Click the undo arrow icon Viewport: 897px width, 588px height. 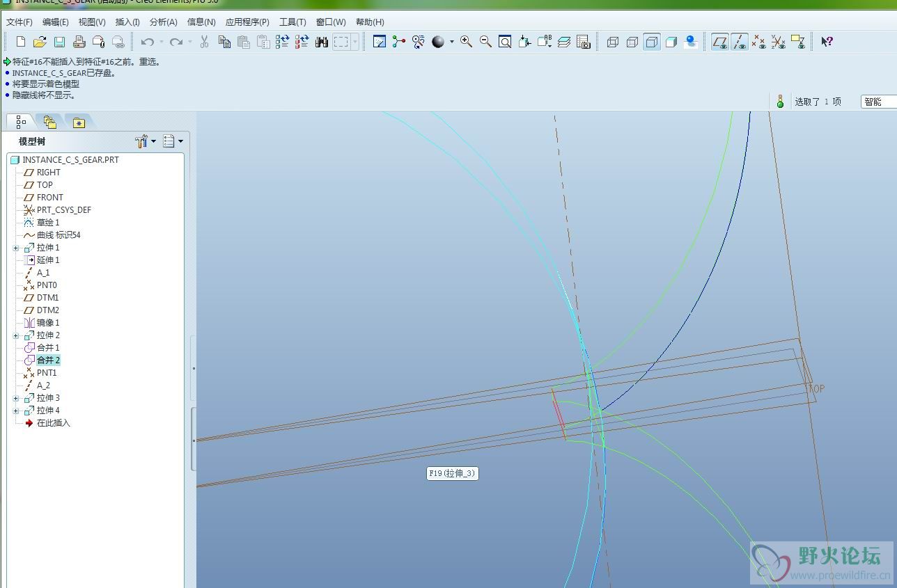point(147,42)
